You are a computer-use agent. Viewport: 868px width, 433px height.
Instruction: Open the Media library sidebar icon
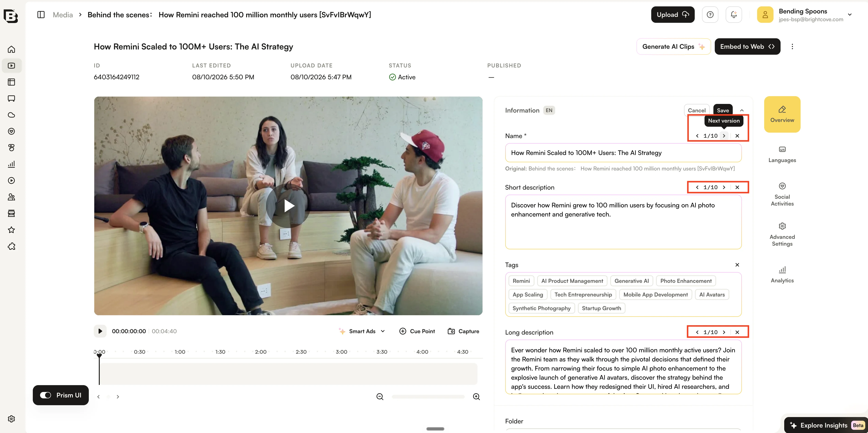click(11, 66)
